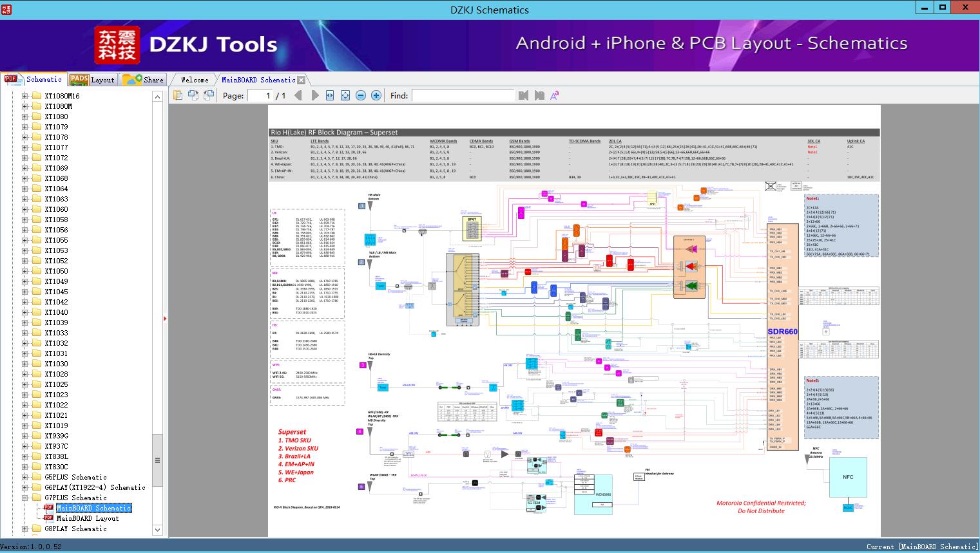Click the XT1080M16 folder icon

click(37, 96)
